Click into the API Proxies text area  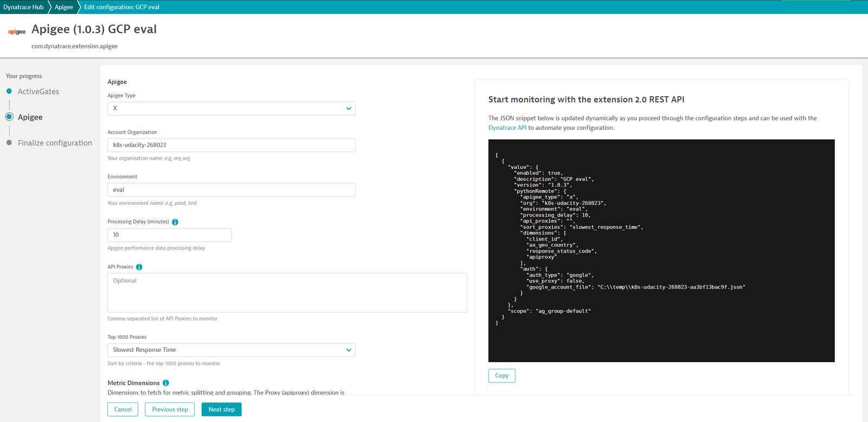[x=288, y=293]
